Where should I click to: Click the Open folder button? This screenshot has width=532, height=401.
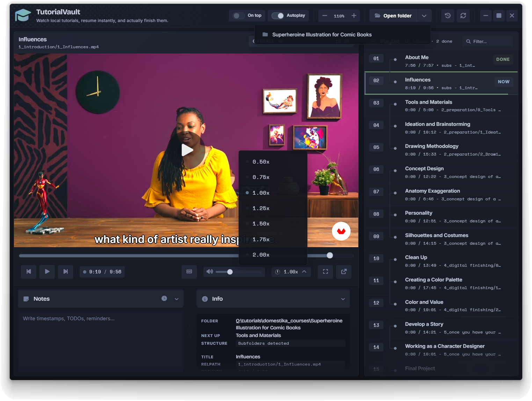click(x=393, y=16)
